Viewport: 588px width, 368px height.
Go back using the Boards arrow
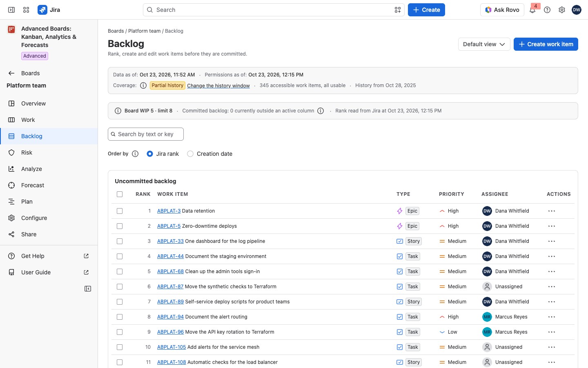click(11, 73)
